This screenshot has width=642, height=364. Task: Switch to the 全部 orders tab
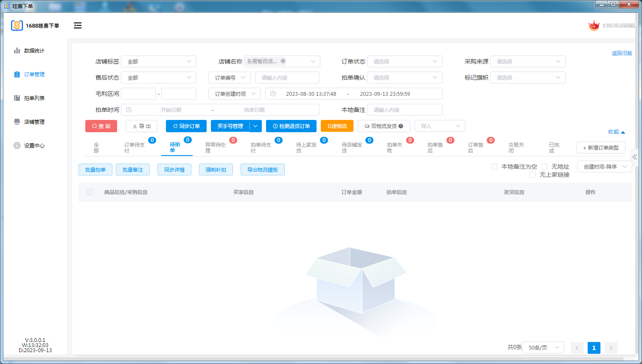pos(96,147)
